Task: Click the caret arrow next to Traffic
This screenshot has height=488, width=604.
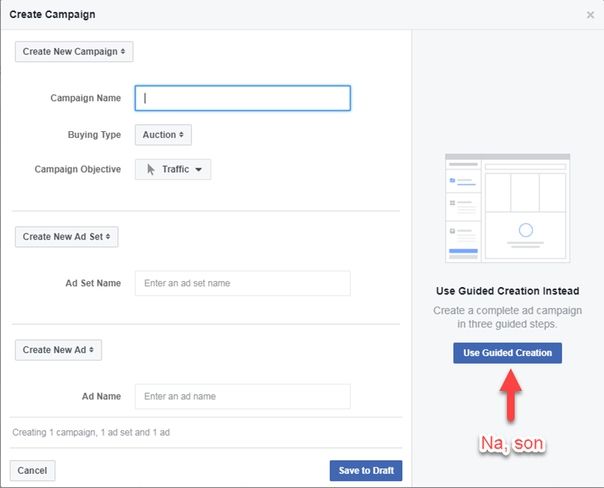Action: [198, 169]
